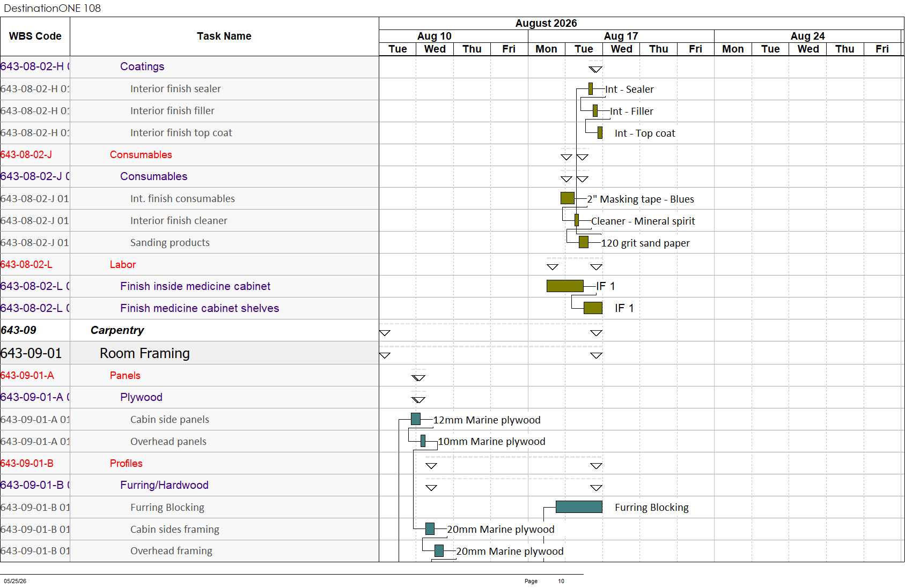Click the red WBS code 643-09-01-A

pos(27,376)
